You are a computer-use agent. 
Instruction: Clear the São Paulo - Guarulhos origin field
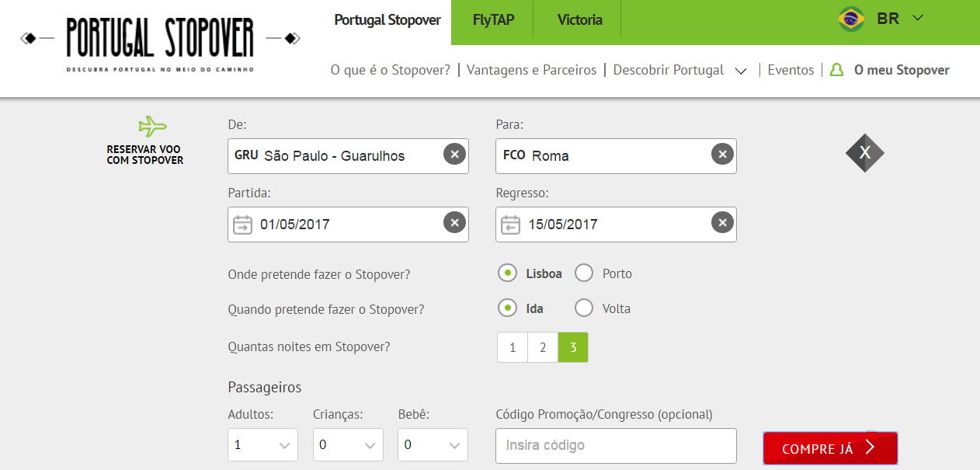pyautogui.click(x=455, y=155)
